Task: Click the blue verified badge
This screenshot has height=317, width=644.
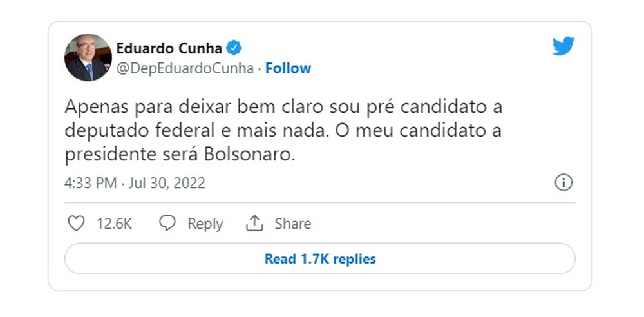Action: pos(234,48)
